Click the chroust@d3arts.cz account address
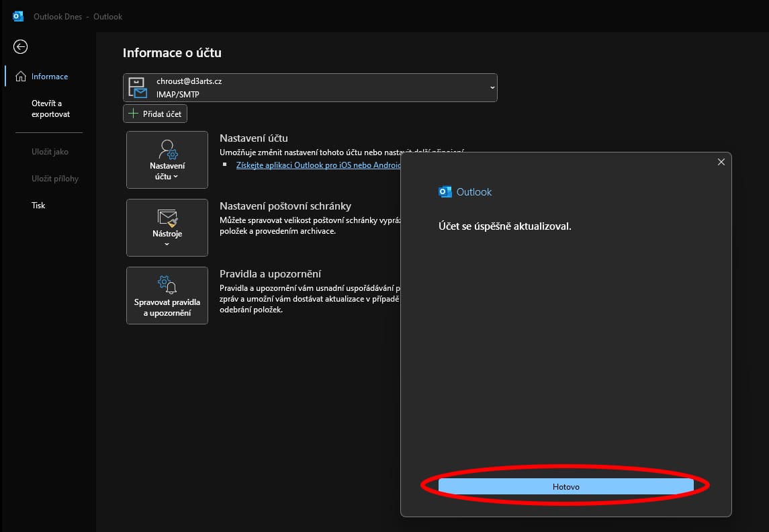The width and height of the screenshot is (769, 532). (189, 81)
